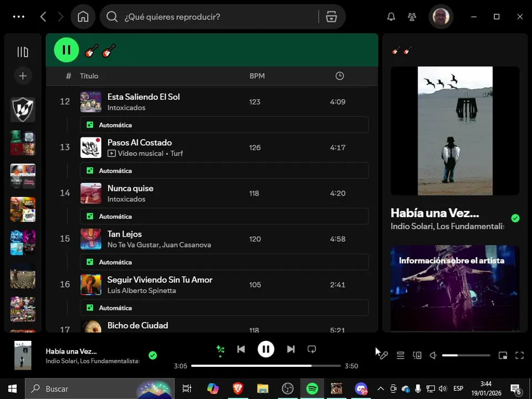Viewport: 532px width, 399px height.
Task: Open Automática transition below Esta Saliendo El Sol
Action: tap(224, 125)
